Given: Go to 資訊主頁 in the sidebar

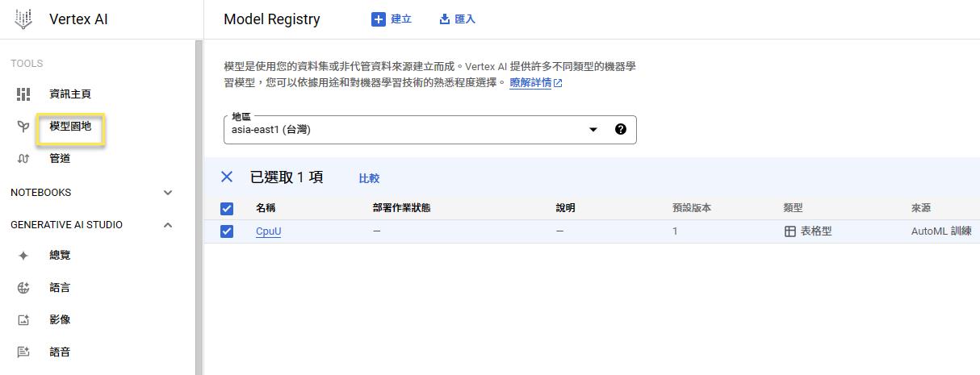Looking at the screenshot, I should [70, 94].
